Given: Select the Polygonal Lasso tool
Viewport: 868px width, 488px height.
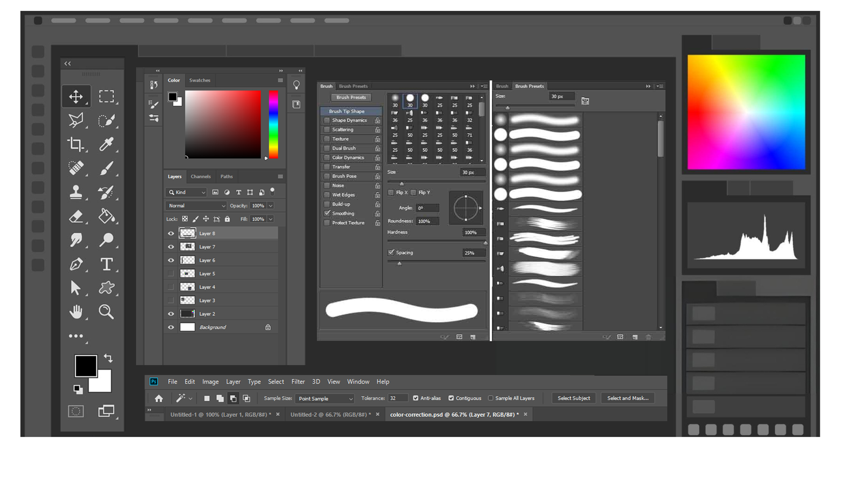Looking at the screenshot, I should point(76,120).
